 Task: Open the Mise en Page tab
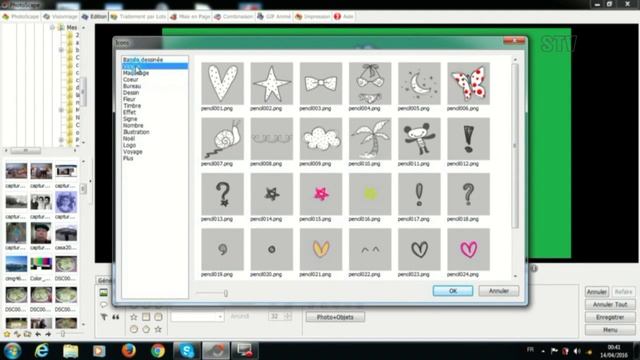(190, 16)
